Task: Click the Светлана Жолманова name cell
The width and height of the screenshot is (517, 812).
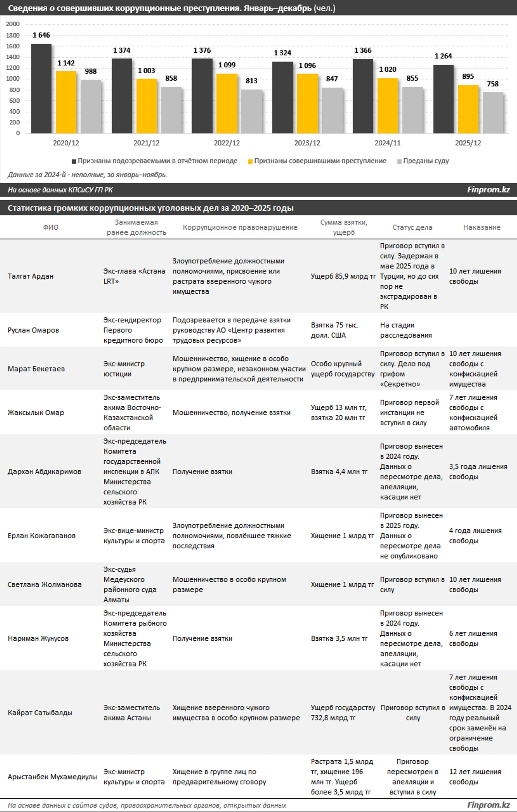Action: (45, 584)
